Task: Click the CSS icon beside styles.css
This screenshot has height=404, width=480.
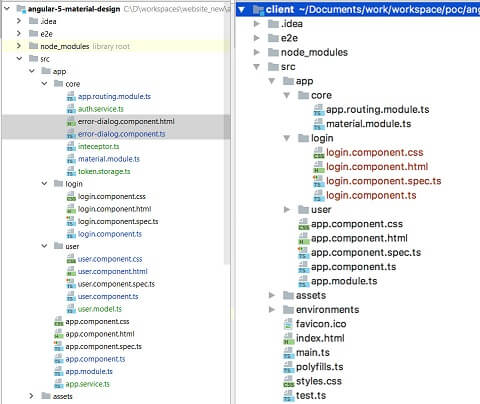Action: coord(288,381)
